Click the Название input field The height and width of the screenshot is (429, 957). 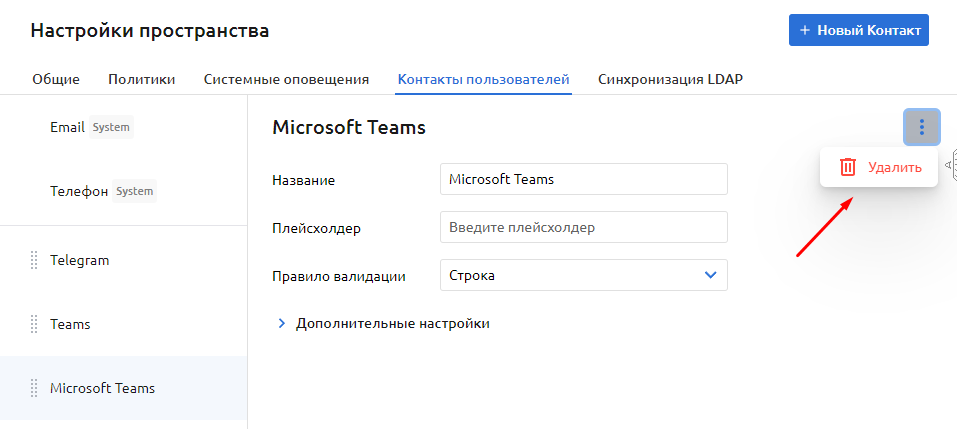[x=583, y=180]
